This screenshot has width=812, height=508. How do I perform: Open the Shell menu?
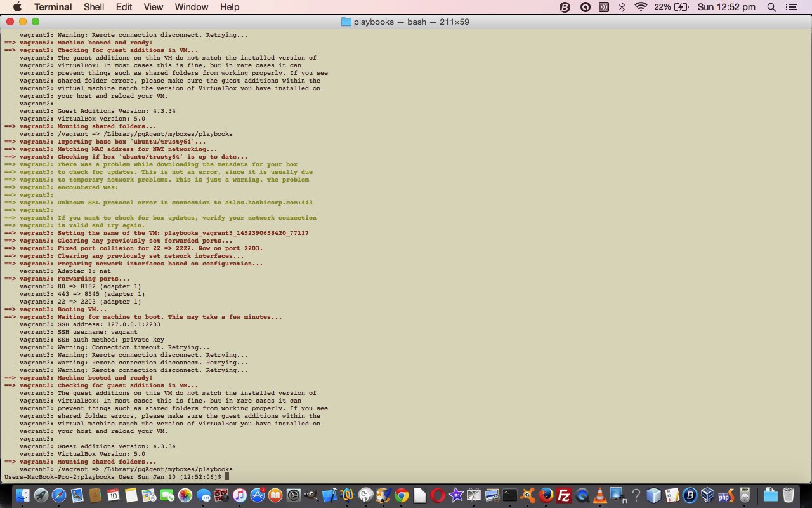(x=94, y=7)
